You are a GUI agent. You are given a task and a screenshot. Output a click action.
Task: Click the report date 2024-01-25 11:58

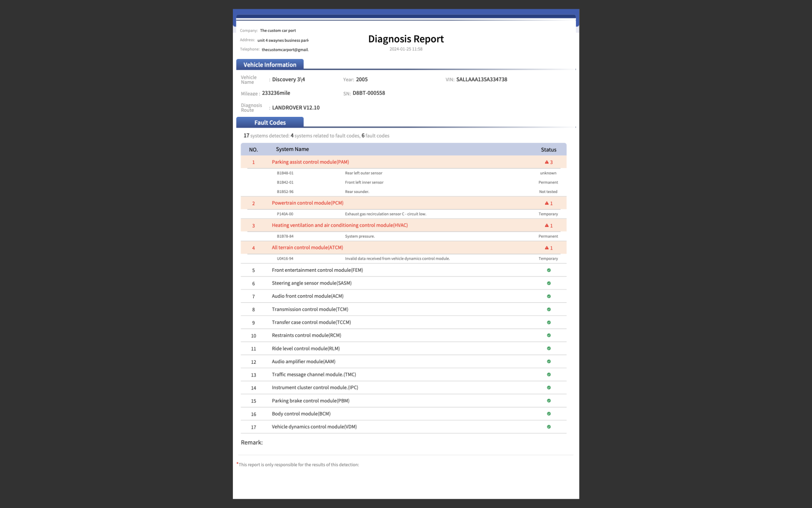tap(406, 49)
